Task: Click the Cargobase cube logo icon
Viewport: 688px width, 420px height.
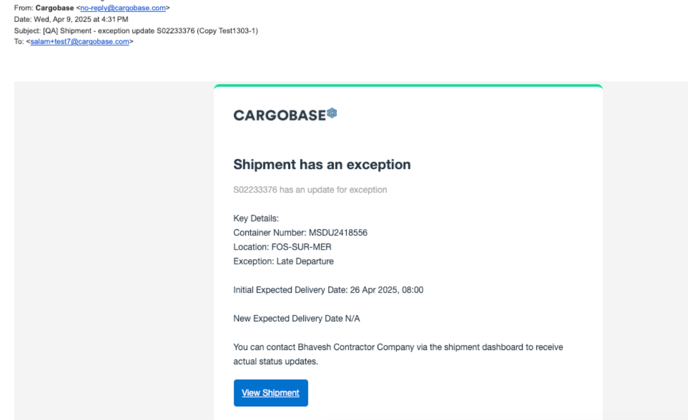Action: pyautogui.click(x=332, y=113)
